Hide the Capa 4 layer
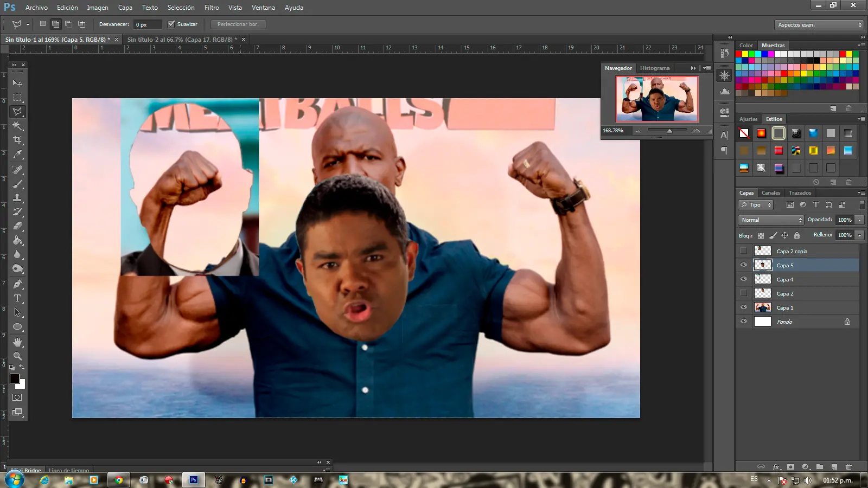This screenshot has height=488, width=868. (x=744, y=279)
